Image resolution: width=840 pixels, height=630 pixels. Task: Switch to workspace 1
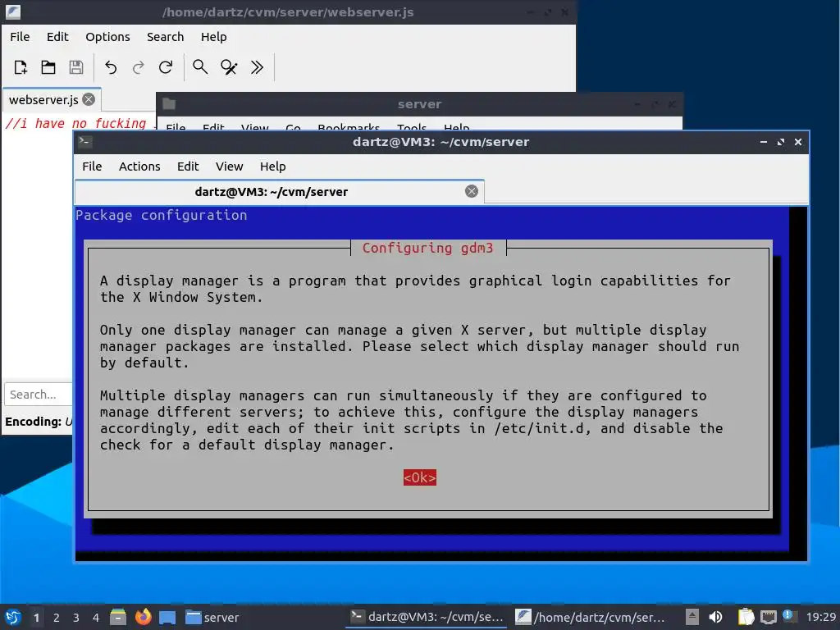point(36,618)
